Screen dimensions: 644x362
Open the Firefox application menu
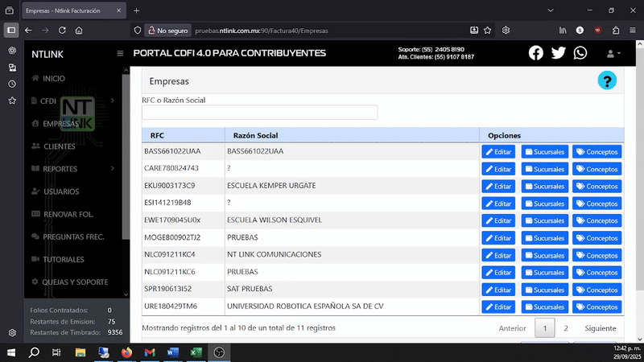tap(633, 31)
